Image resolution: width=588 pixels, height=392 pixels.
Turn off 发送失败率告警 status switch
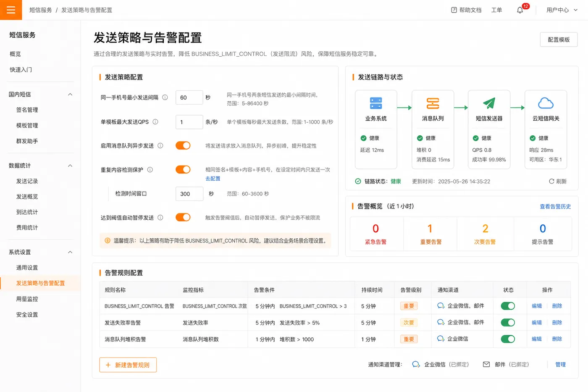[x=508, y=323]
